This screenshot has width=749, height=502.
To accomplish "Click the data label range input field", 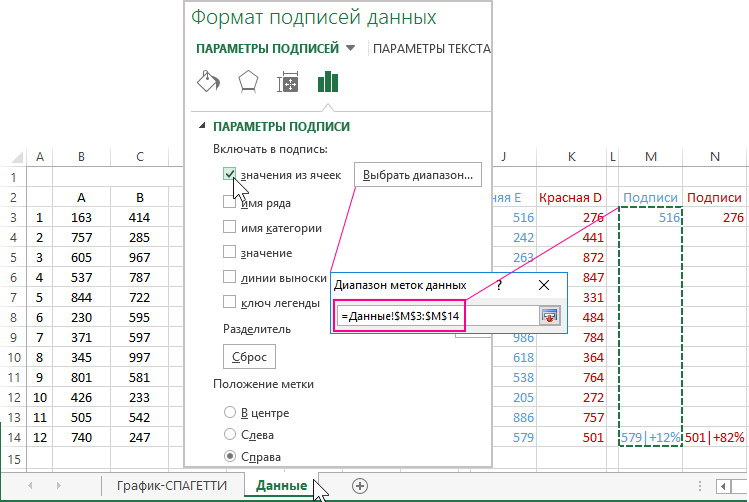I will 439,316.
